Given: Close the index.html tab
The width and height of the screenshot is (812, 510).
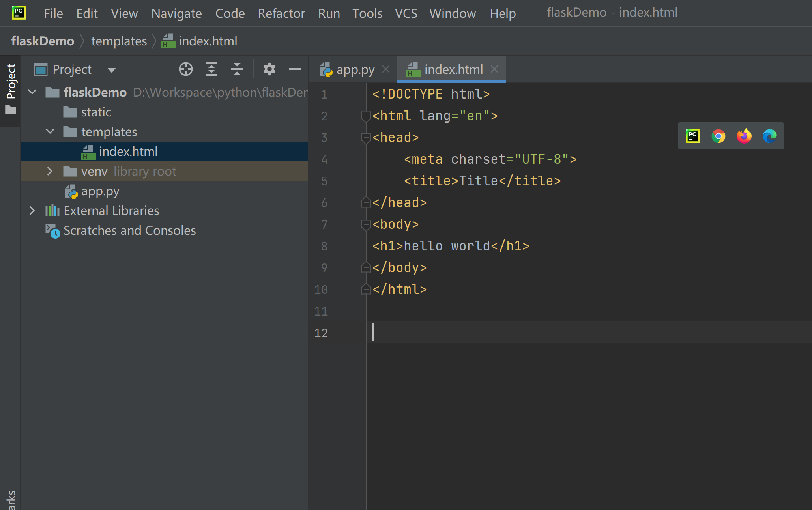Looking at the screenshot, I should pyautogui.click(x=494, y=69).
